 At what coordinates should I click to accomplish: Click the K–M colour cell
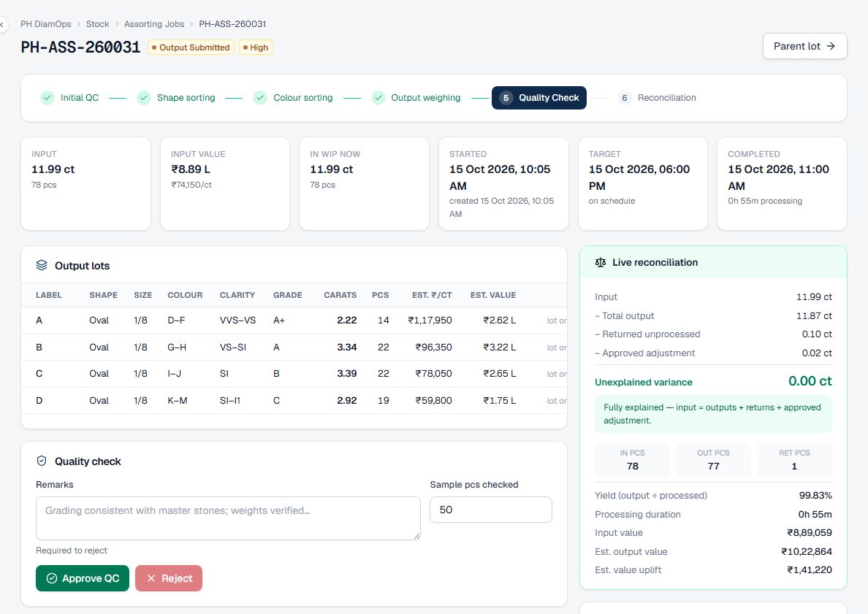click(x=177, y=401)
